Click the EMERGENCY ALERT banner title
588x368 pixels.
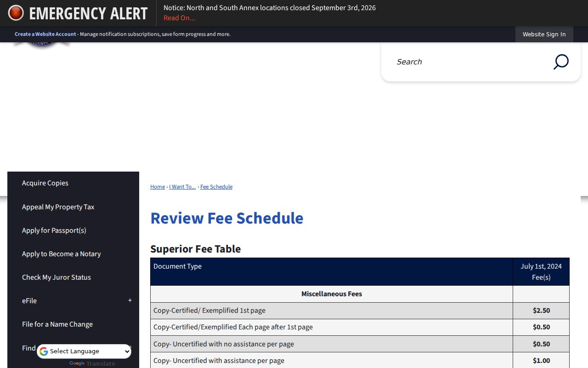point(88,13)
